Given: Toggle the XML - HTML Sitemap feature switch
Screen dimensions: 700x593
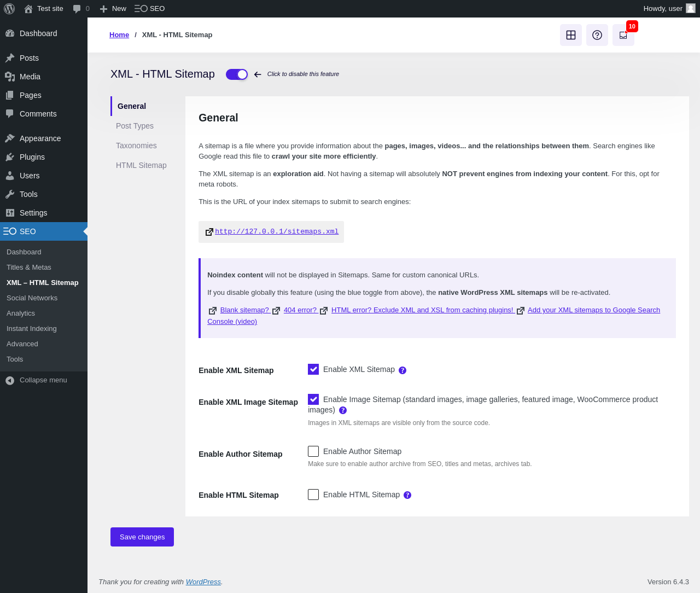Looking at the screenshot, I should click(237, 74).
